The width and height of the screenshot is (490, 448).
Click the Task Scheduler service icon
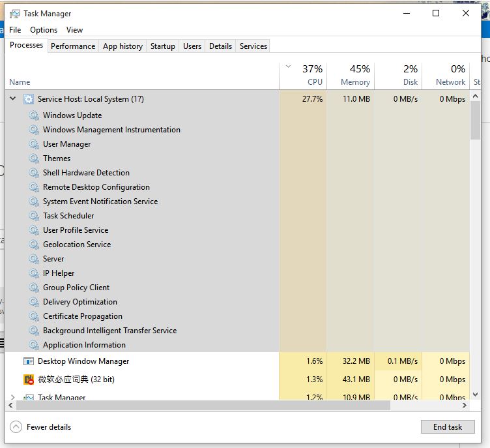pos(34,217)
